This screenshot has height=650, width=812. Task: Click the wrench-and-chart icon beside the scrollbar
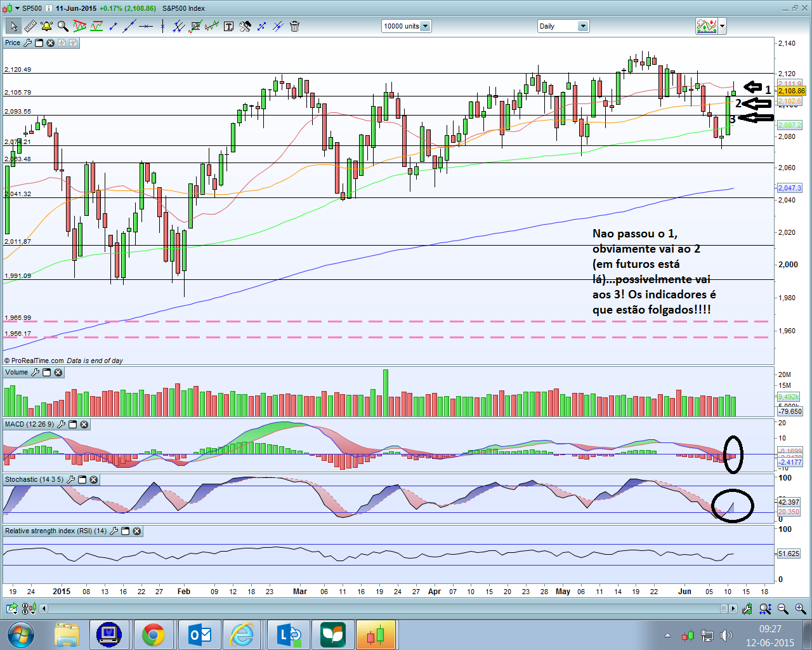point(747,609)
